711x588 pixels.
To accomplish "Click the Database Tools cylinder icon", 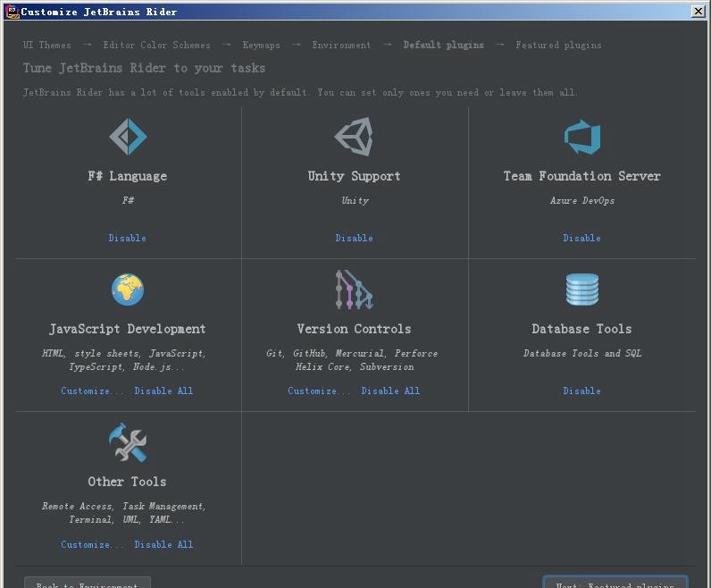I will [x=582, y=290].
